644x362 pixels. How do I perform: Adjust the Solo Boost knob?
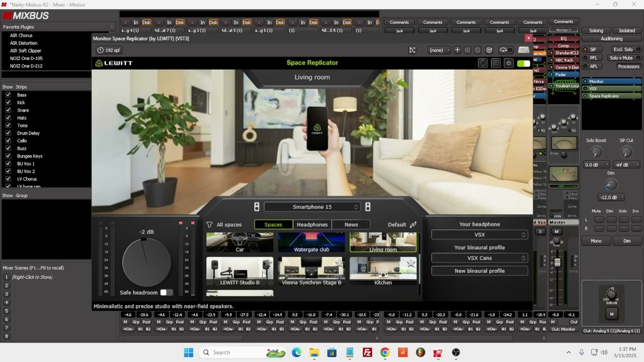pos(596,152)
